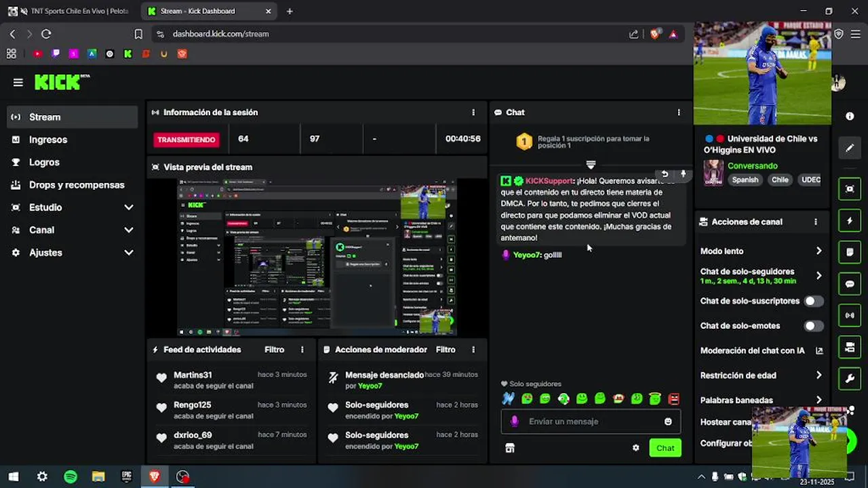Screen dimensions: 868x488
Task: Click Filtro in Feed de actividades
Action: (274, 350)
